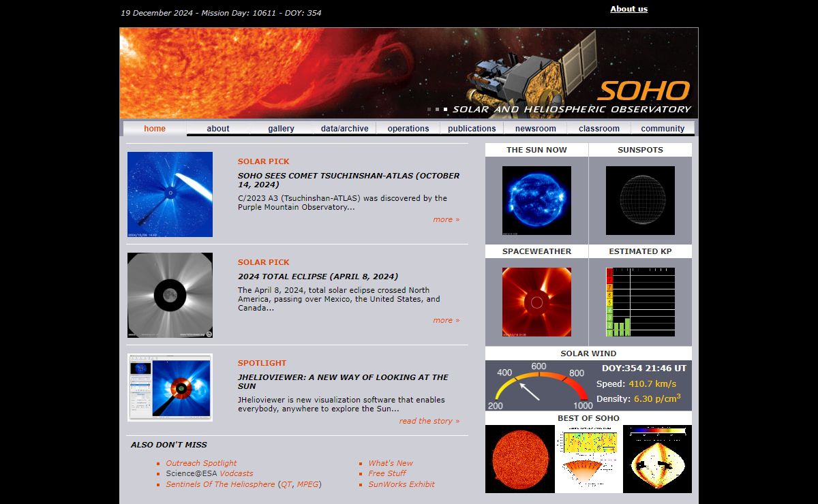The width and height of the screenshot is (818, 504).
Task: Open 2024 total eclipse grayscale thumbnail
Action: (x=170, y=295)
